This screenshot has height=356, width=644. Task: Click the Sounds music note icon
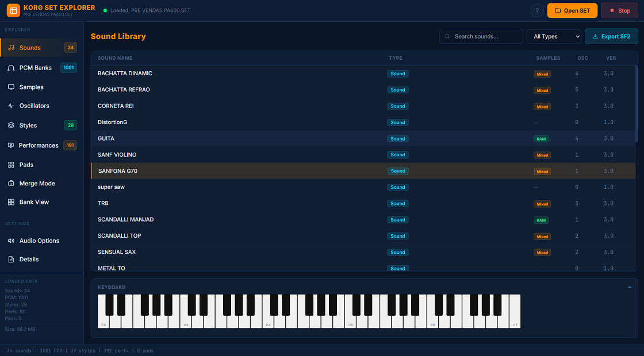11,48
